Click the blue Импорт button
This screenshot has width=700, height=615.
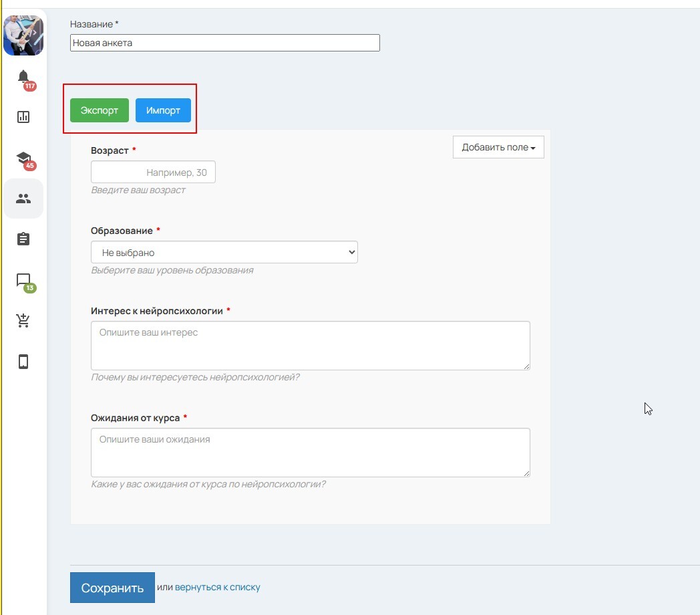pyautogui.click(x=163, y=110)
